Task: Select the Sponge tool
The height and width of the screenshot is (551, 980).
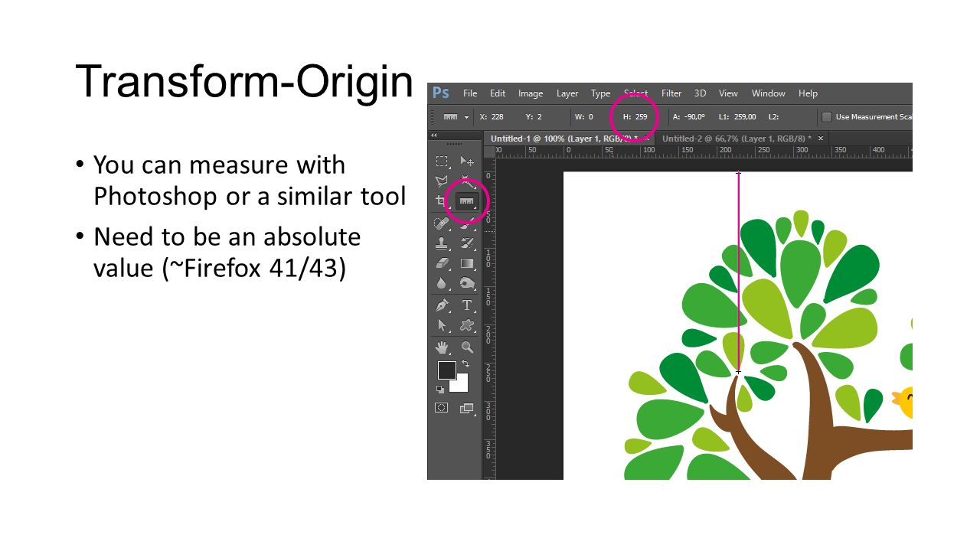Action: pyautogui.click(x=467, y=283)
